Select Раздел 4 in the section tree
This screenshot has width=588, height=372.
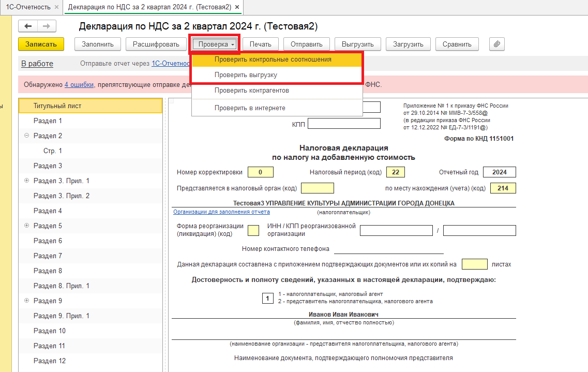click(91, 211)
